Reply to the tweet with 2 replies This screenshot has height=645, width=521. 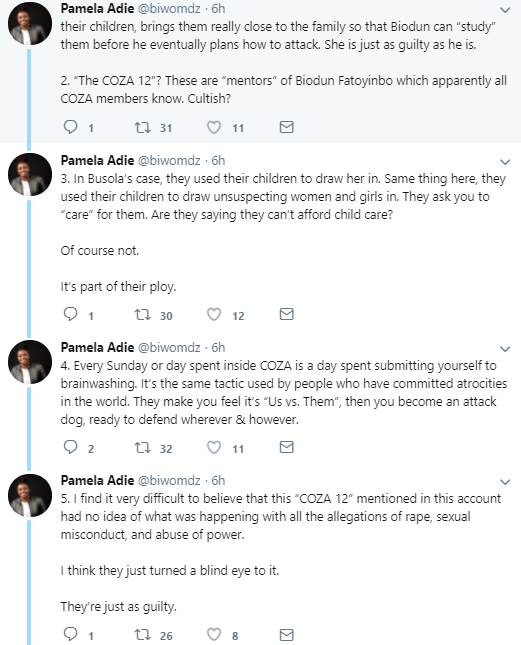pyautogui.click(x=71, y=447)
